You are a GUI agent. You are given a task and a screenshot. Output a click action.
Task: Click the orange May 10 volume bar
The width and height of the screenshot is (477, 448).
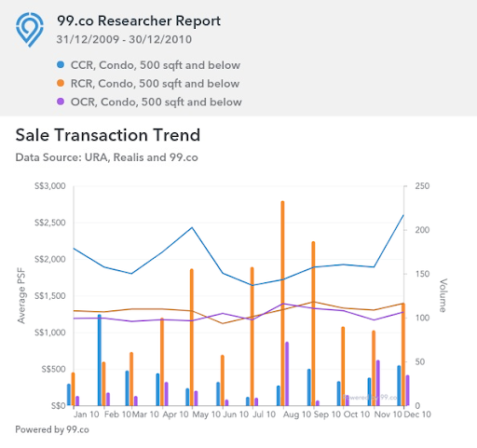[x=192, y=337]
